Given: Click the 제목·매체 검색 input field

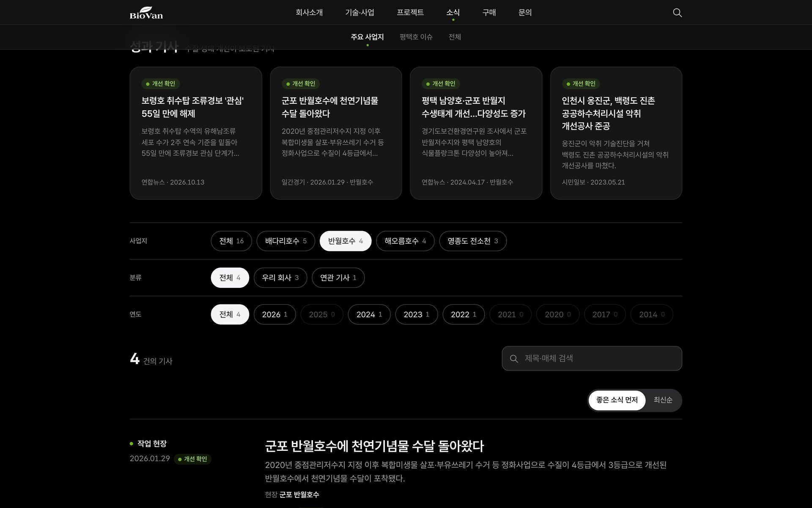Looking at the screenshot, I should 592,359.
